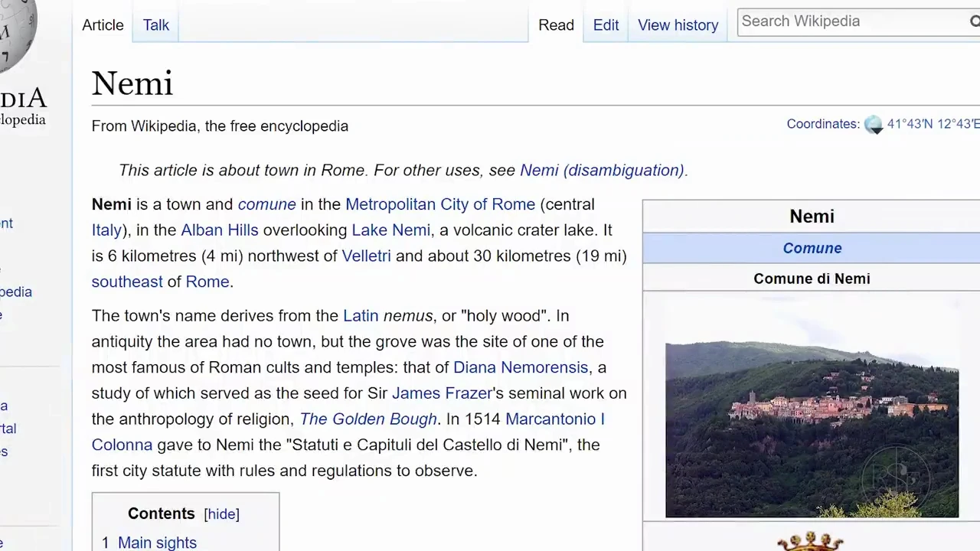The width and height of the screenshot is (980, 551).
Task: Open the Diana Nemorensis link
Action: 521,367
